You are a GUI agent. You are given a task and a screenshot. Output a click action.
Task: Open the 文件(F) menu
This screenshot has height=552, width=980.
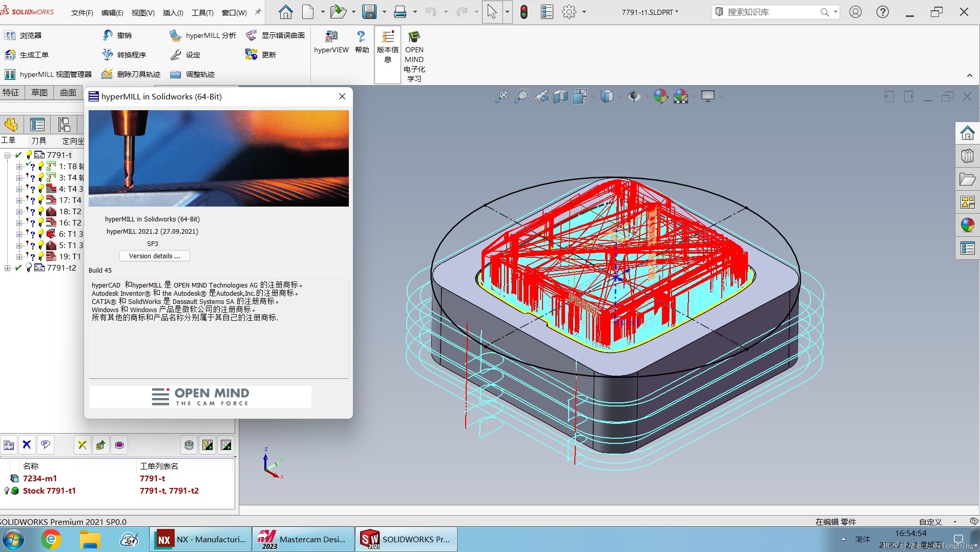point(82,12)
